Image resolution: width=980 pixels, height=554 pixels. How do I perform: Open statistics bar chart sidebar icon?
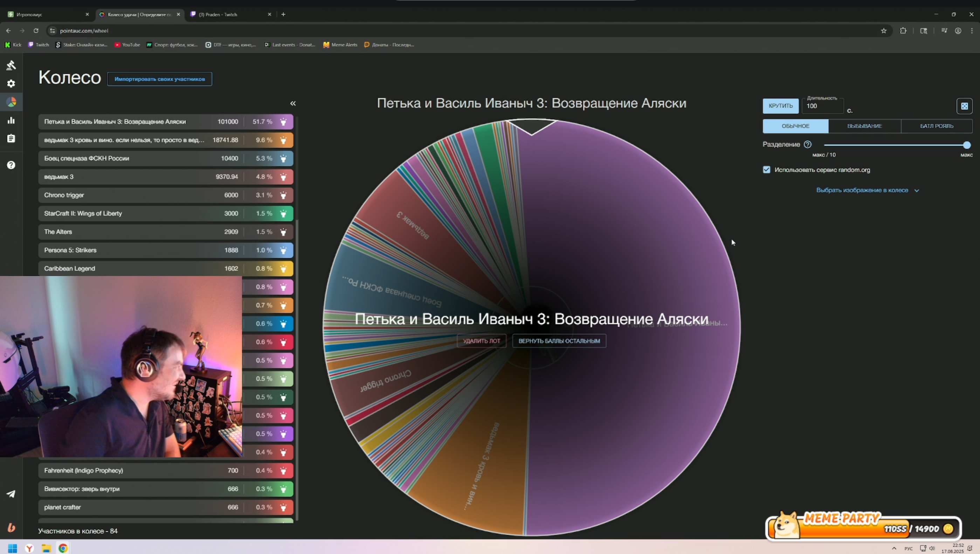click(11, 120)
